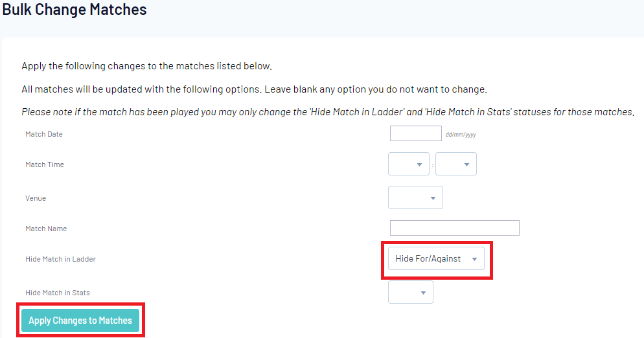
Task: Open the Match Time minutes dropdown
Action: 456,164
